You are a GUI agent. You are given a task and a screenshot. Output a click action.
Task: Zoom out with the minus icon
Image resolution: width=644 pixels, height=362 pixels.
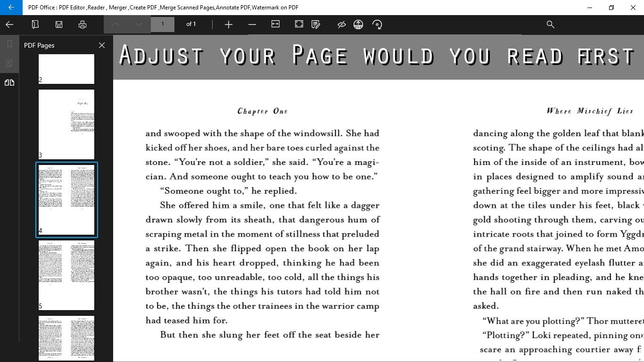click(x=252, y=25)
